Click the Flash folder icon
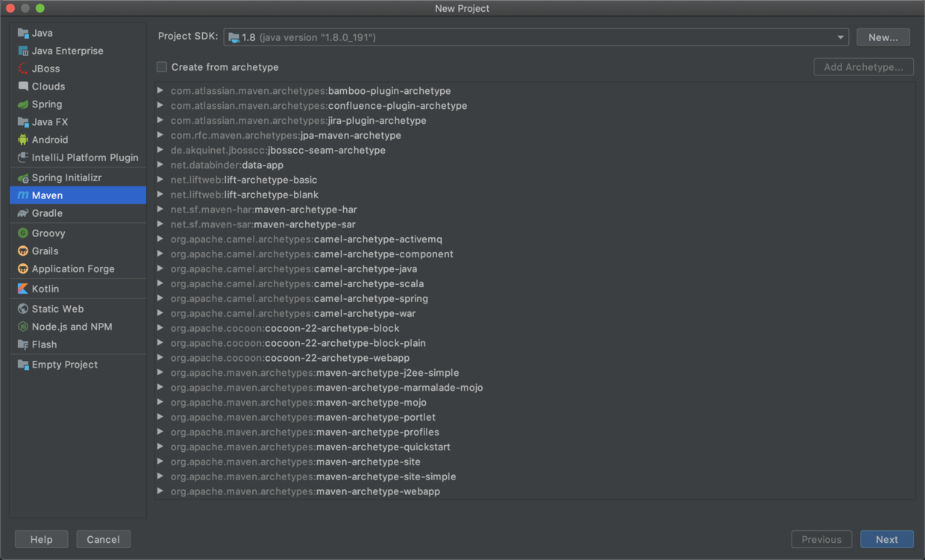The width and height of the screenshot is (925, 560). pos(23,345)
